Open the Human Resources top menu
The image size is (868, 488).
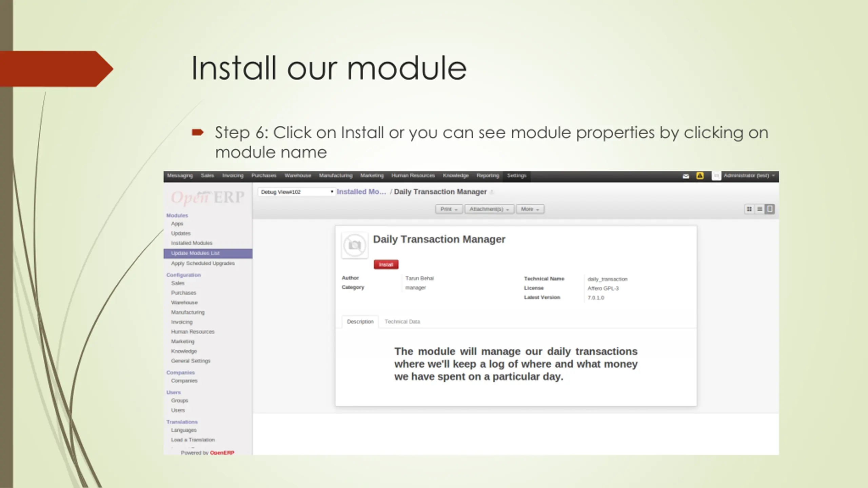pos(413,176)
